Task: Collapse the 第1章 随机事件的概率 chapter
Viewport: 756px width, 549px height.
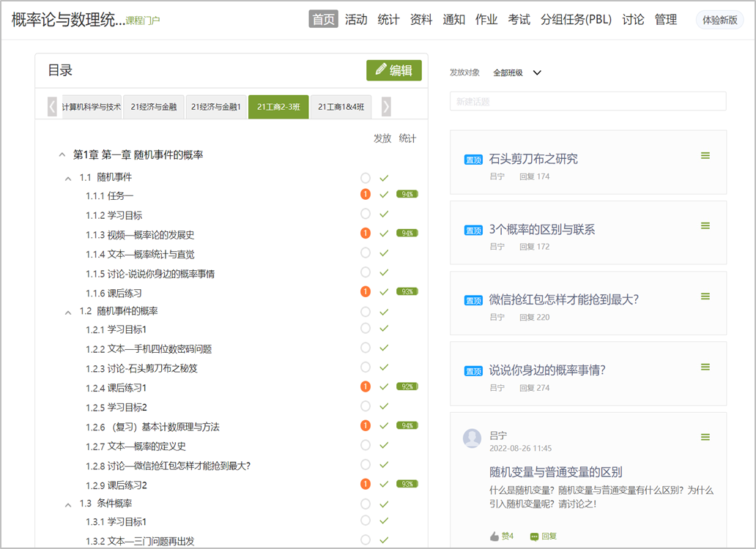Action: pyautogui.click(x=62, y=155)
